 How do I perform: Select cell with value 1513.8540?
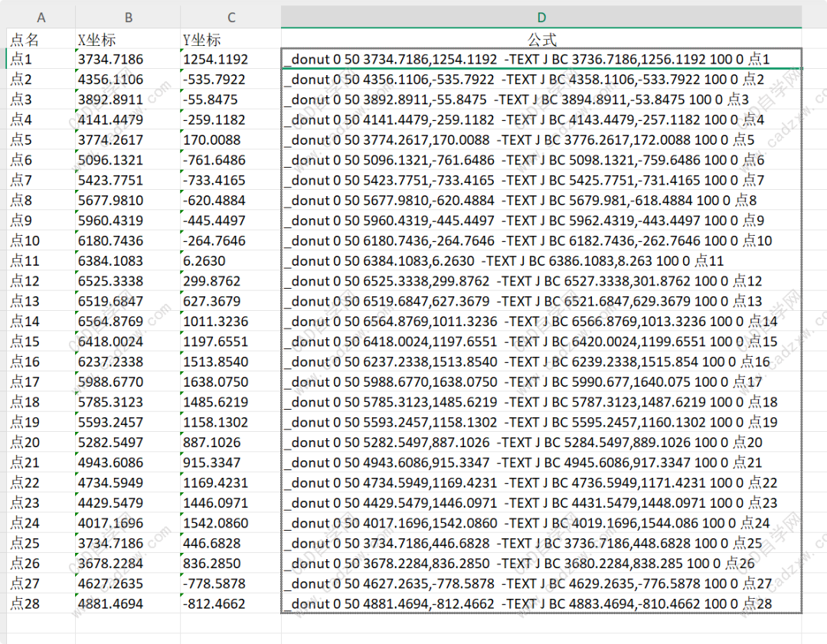[231, 361]
